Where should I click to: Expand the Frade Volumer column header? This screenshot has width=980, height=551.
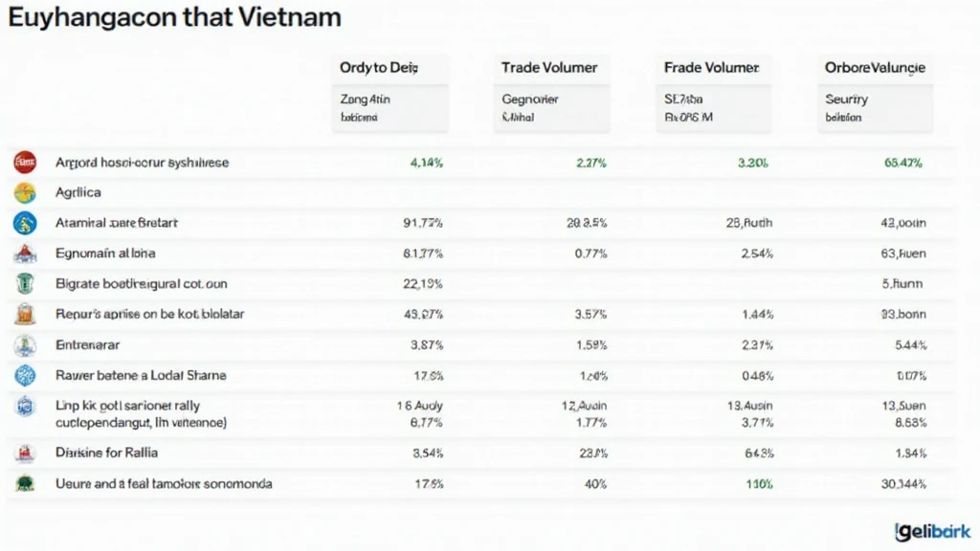click(711, 68)
